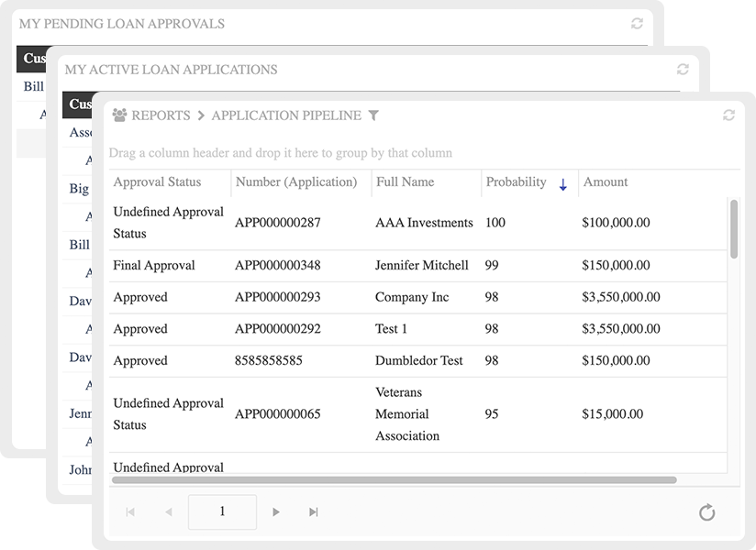Click the horizontal scrollbar under the grid
The image size is (756, 550).
395,479
